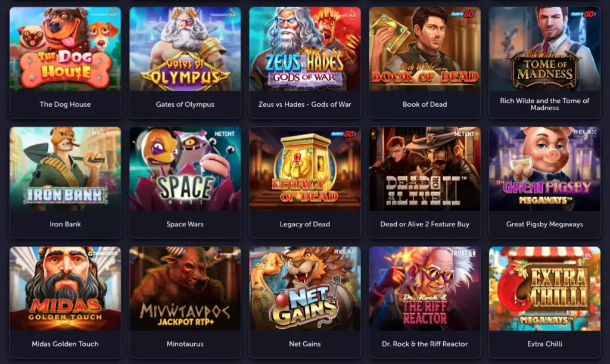Select Zeus vs Hades Gods of War image
Viewport: 610px width, 364px height.
pos(304,49)
